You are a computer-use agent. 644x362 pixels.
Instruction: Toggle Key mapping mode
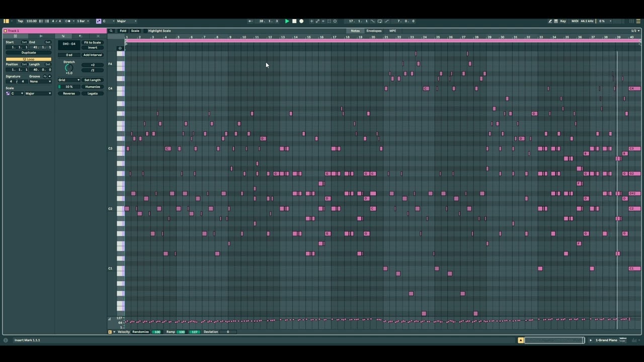(563, 21)
